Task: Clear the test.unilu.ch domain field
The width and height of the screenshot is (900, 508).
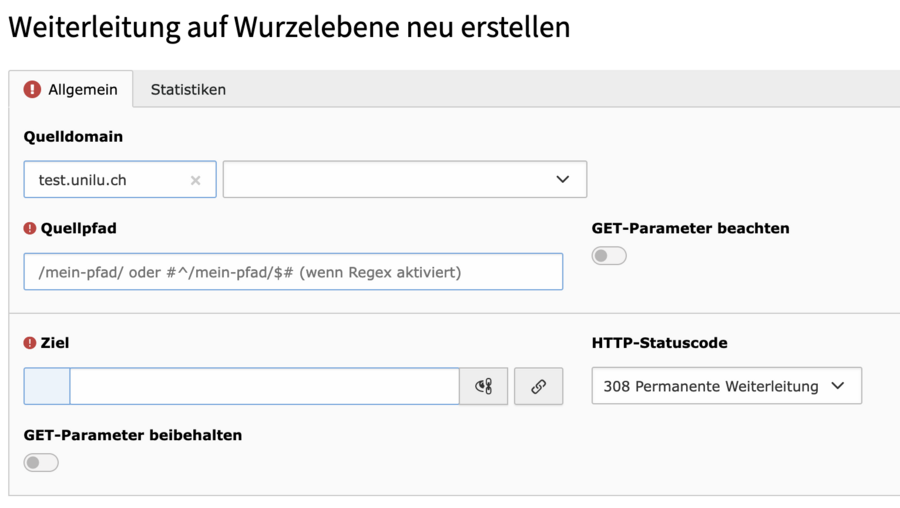Action: [195, 180]
